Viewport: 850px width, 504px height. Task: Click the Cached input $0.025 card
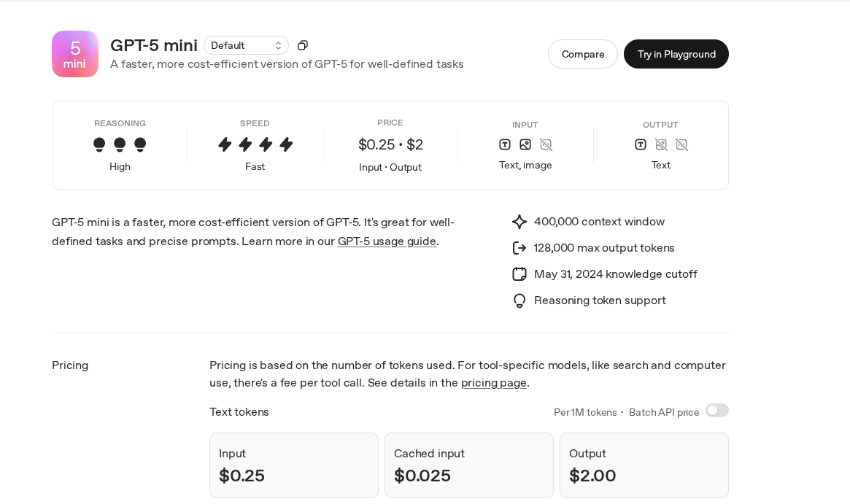(x=469, y=465)
